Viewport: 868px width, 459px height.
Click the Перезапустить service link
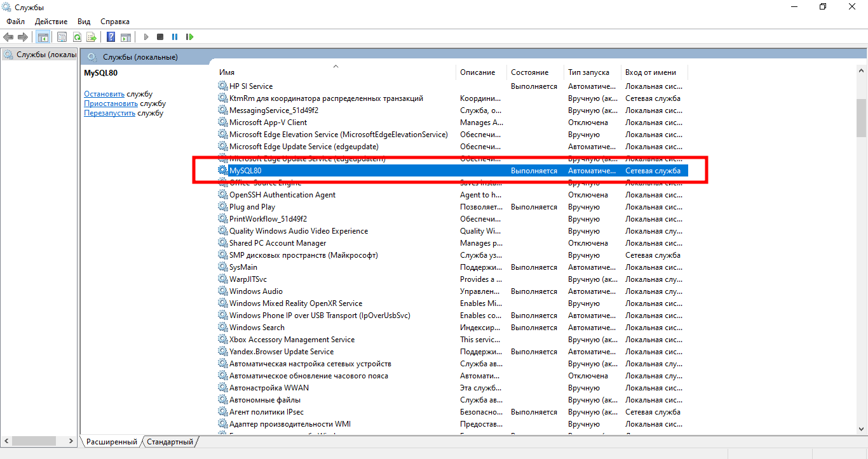[x=109, y=113]
